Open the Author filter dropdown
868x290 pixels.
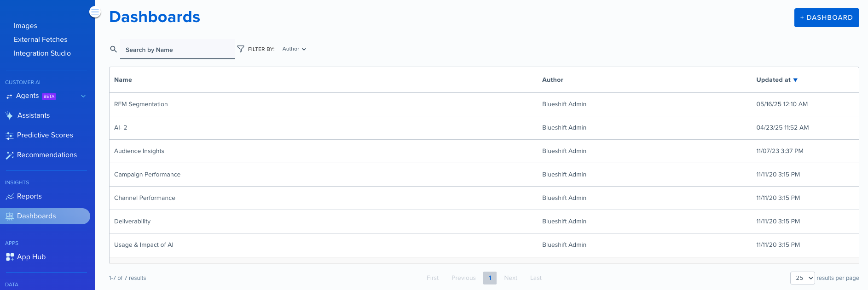point(294,49)
